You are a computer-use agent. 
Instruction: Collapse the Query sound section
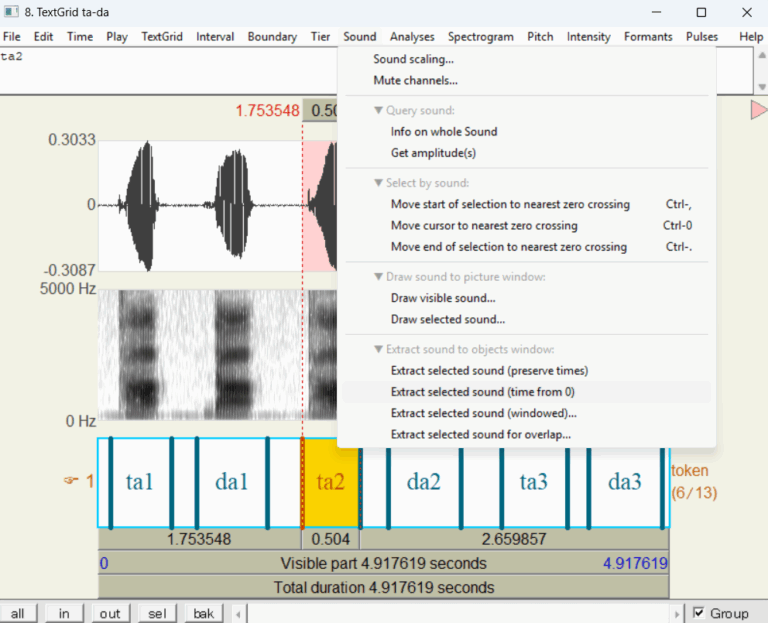click(379, 110)
